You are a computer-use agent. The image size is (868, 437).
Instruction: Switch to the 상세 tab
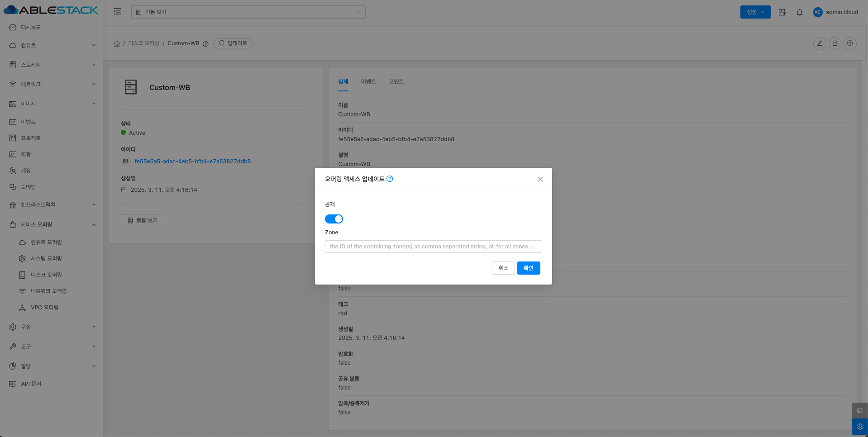click(x=343, y=81)
